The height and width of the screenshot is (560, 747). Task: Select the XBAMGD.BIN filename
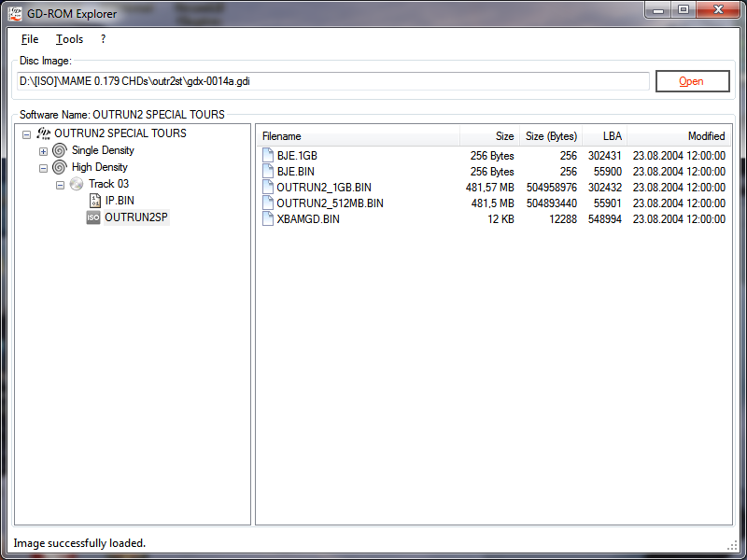click(308, 219)
